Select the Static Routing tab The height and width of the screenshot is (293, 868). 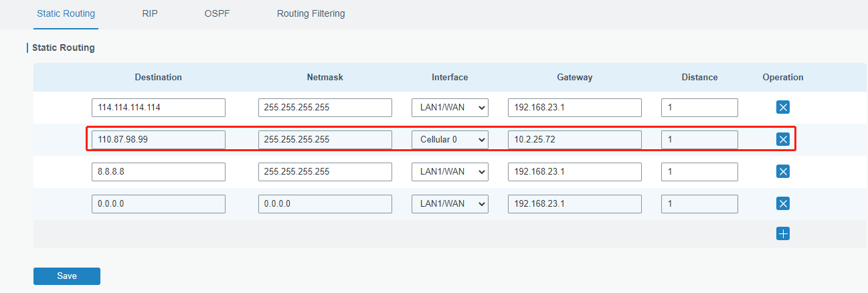pos(66,13)
